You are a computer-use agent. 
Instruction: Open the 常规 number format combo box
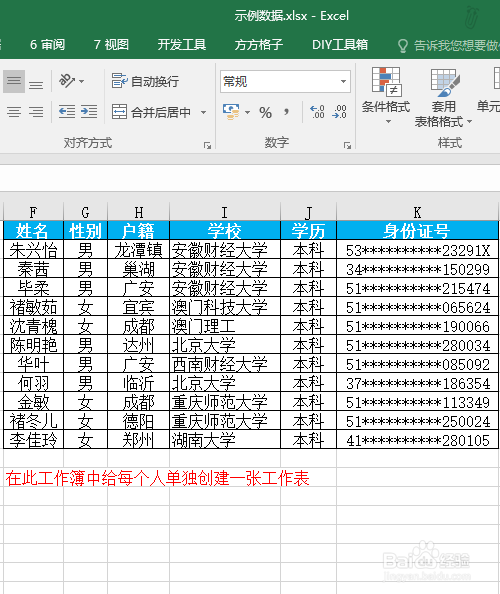pos(285,81)
